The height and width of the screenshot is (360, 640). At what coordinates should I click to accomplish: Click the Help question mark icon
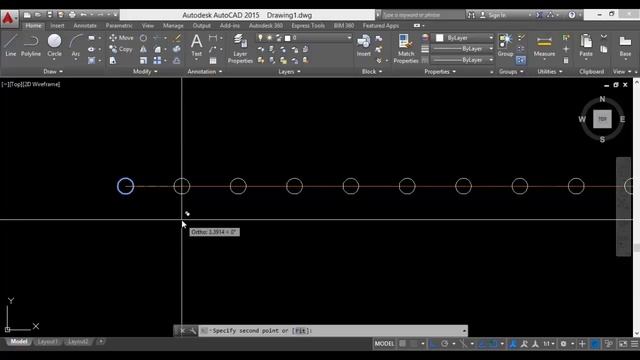[572, 15]
